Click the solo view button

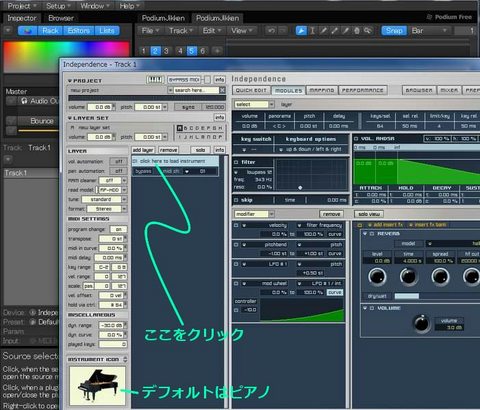click(369, 214)
